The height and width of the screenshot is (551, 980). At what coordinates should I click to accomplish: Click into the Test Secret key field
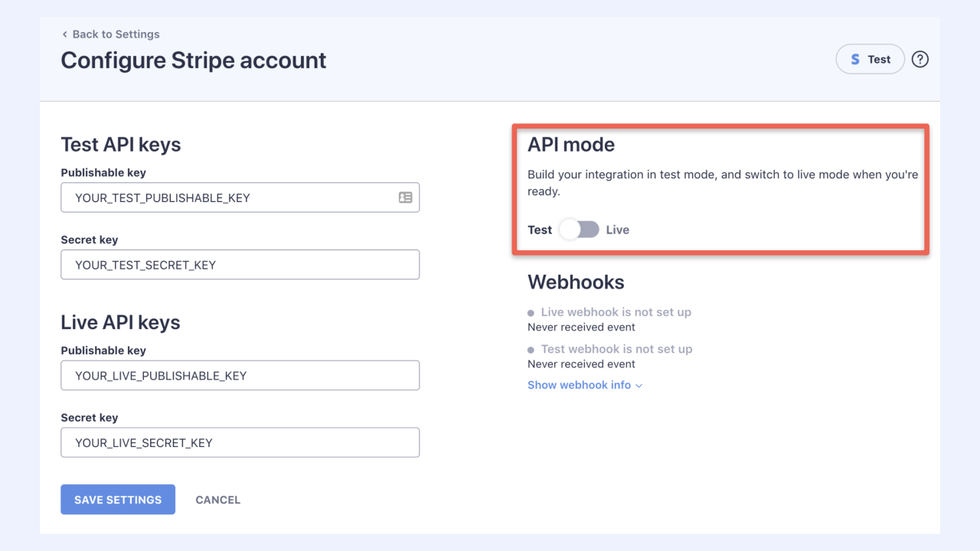coord(240,265)
